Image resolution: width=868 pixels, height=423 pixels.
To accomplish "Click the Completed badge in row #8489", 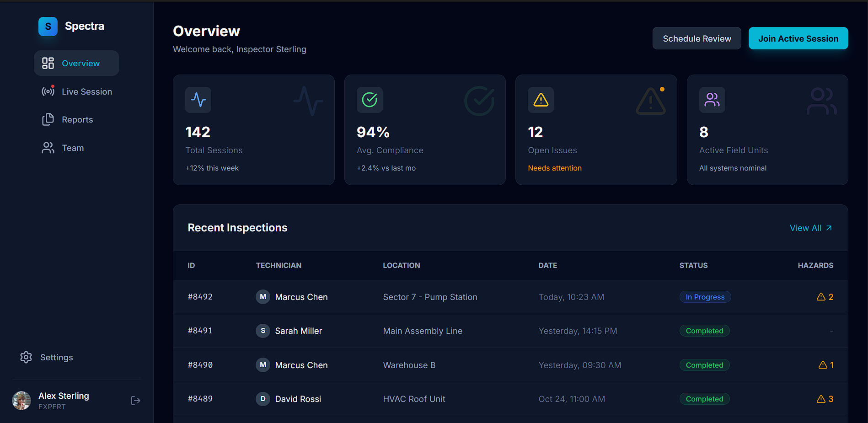I will [x=705, y=399].
